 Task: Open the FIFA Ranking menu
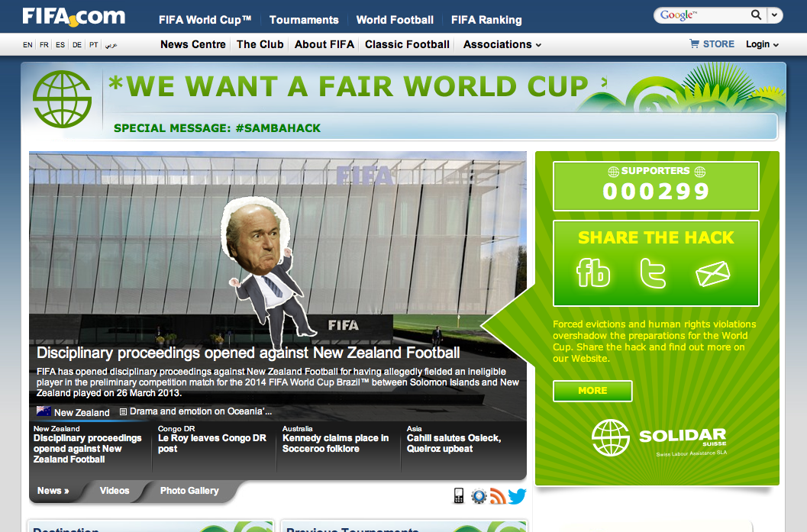click(x=486, y=20)
